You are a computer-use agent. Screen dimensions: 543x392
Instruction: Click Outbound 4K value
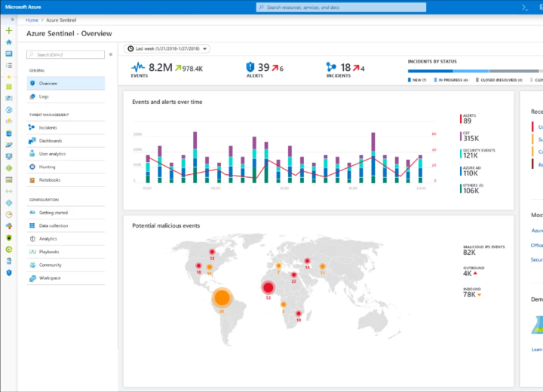[x=467, y=273]
